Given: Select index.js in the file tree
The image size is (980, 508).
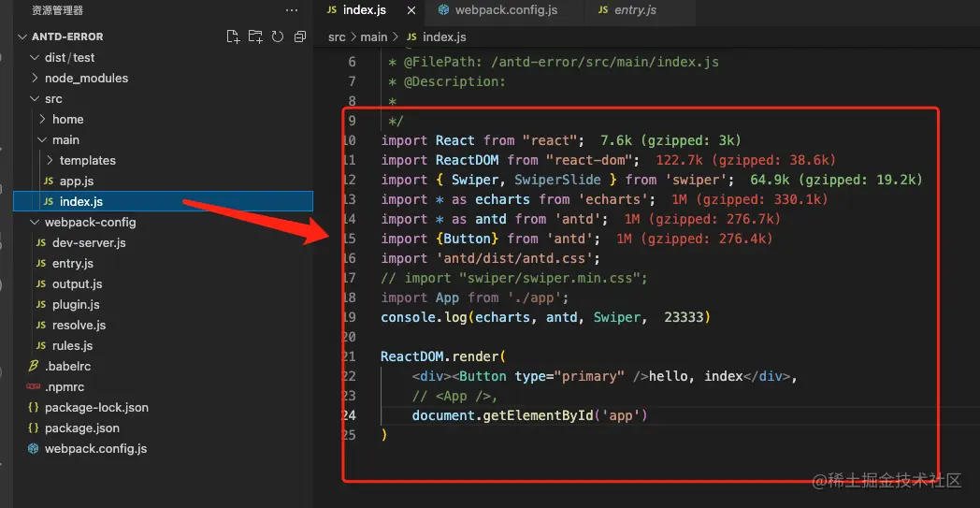Looking at the screenshot, I should [x=163, y=201].
